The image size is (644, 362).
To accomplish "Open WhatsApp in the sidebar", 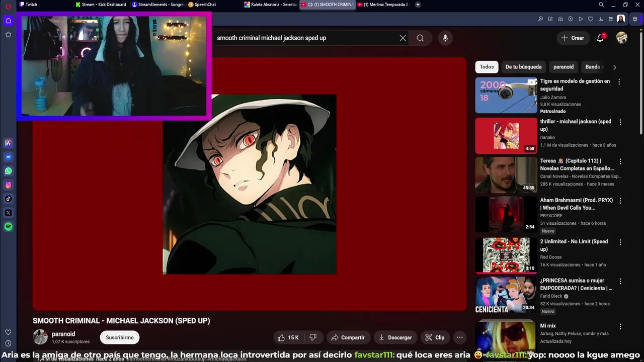I will pos(8,171).
